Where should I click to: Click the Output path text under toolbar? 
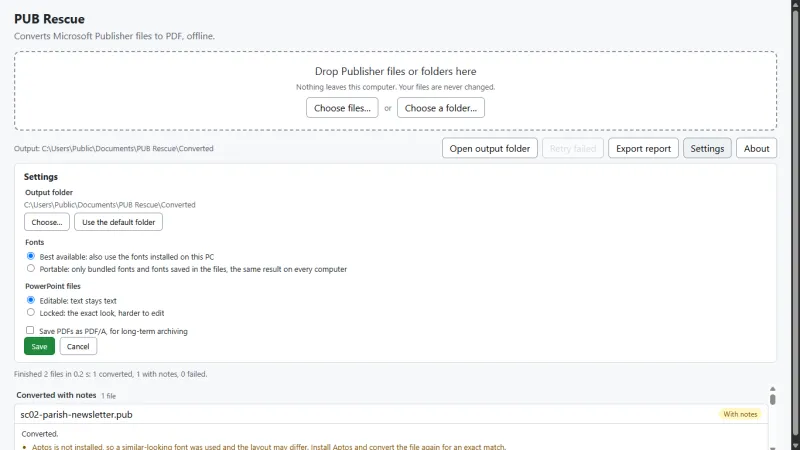click(114, 148)
